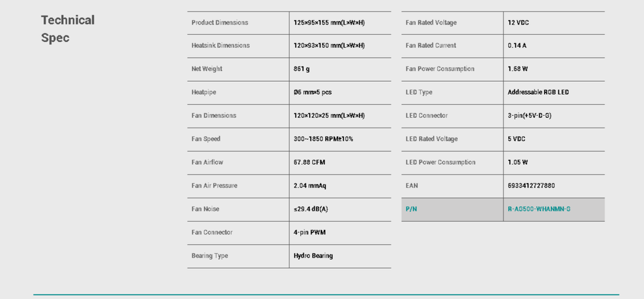The height and width of the screenshot is (299, 644).
Task: Click the Fan Speed RPM value
Action: click(x=323, y=139)
